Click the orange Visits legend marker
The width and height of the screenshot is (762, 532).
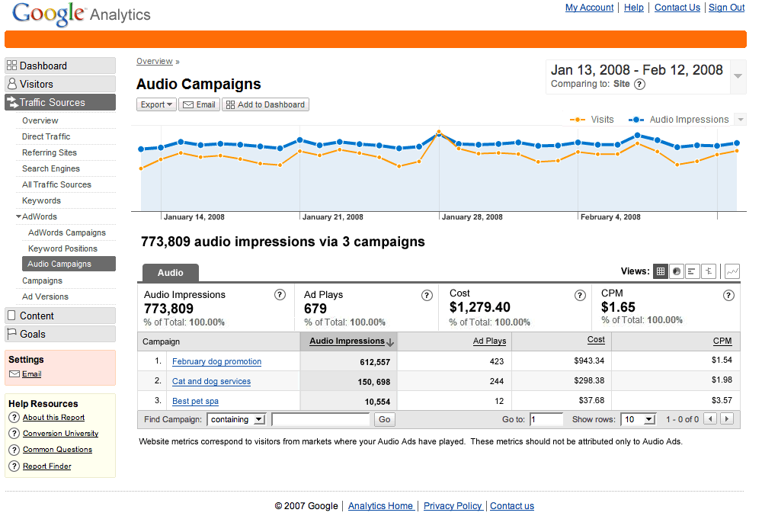point(578,120)
